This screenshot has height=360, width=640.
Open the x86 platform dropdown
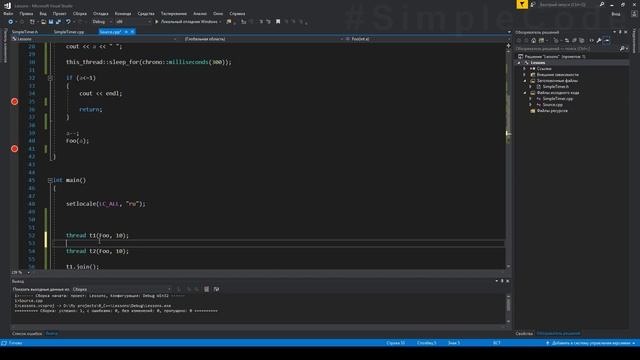pos(133,22)
